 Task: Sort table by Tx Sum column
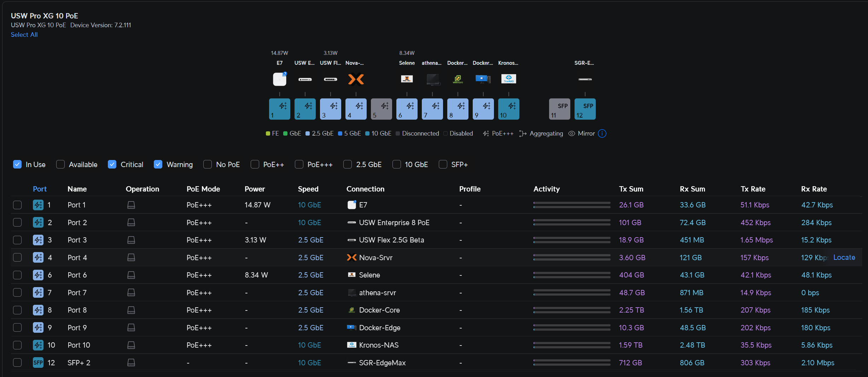click(x=631, y=189)
